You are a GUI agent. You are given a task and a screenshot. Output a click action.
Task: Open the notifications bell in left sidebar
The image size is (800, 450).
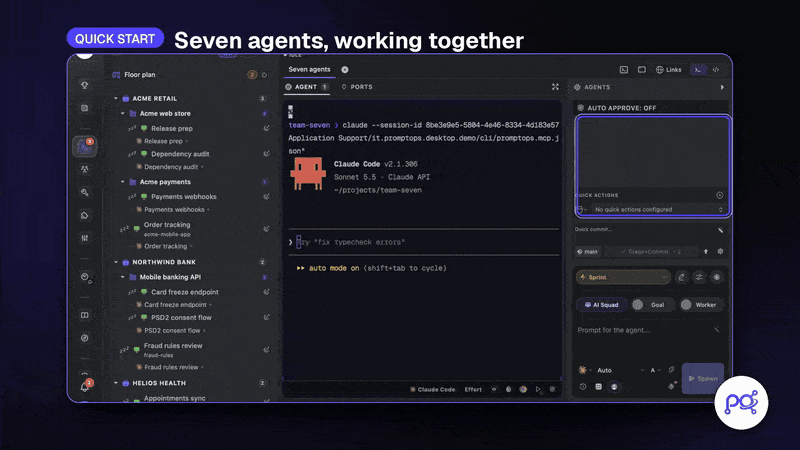[x=85, y=386]
